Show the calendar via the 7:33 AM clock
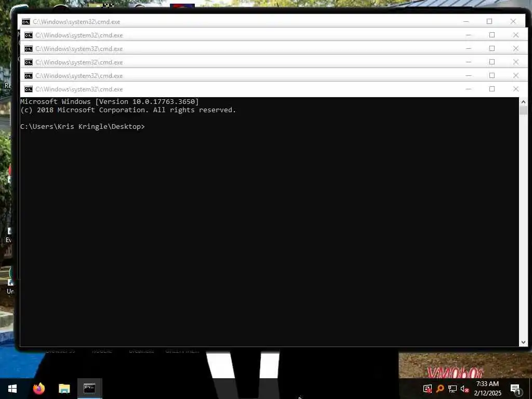 pyautogui.click(x=487, y=389)
